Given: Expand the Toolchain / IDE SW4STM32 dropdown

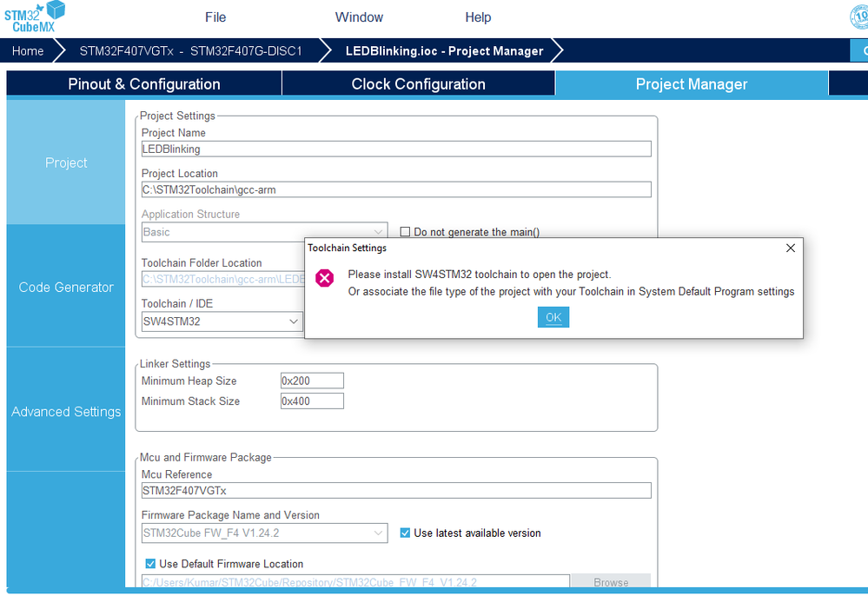Looking at the screenshot, I should pyautogui.click(x=222, y=321).
